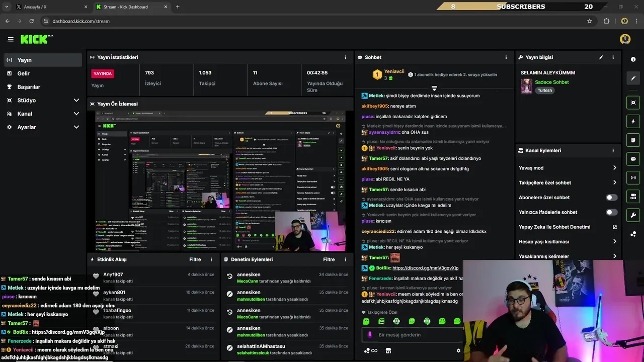Pick the first green emote under Takipçilere Özel

pyautogui.click(x=366, y=321)
